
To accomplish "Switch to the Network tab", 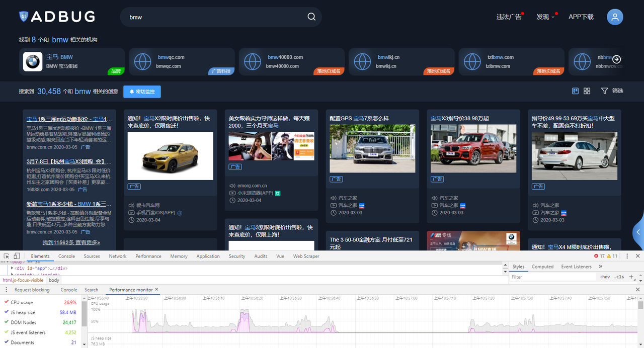I will [x=118, y=256].
